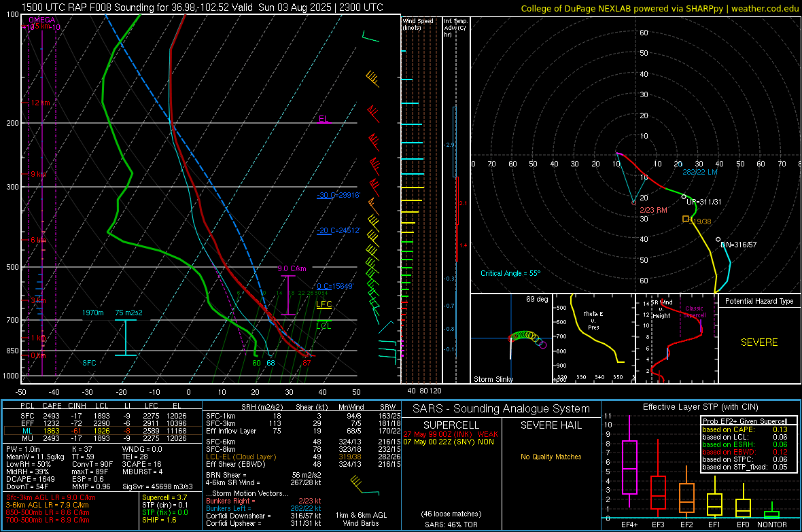Select the EFF parcel row in CAPE table
802x532 pixels.
[x=103, y=423]
